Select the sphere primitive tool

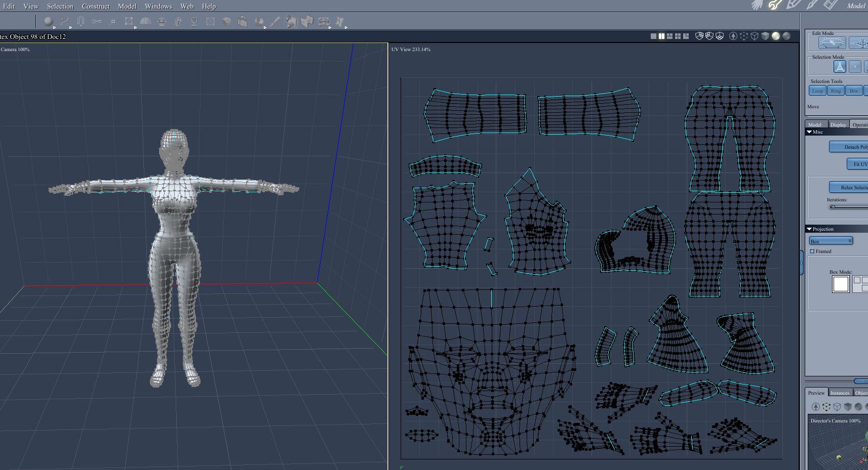coord(48,21)
